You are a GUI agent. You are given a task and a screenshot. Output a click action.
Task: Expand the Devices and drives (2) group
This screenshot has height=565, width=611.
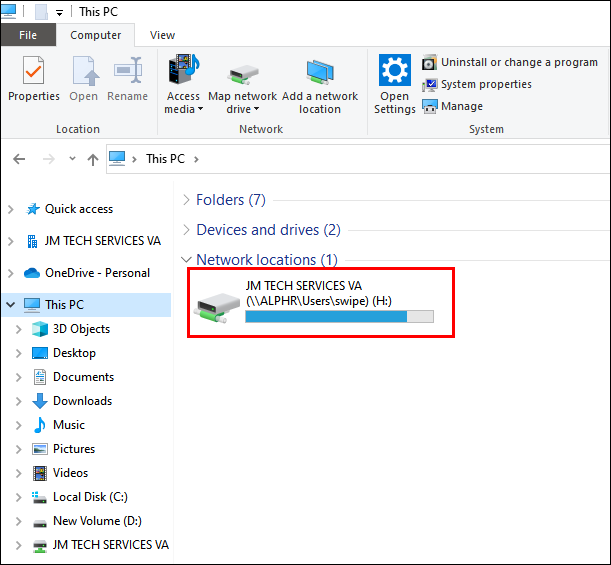tap(187, 230)
